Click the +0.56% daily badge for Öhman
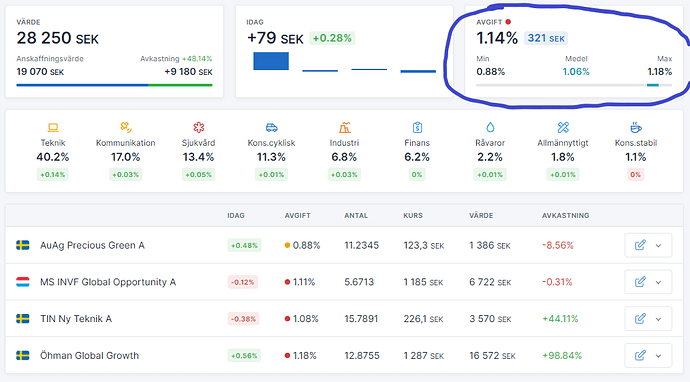 [x=244, y=356]
